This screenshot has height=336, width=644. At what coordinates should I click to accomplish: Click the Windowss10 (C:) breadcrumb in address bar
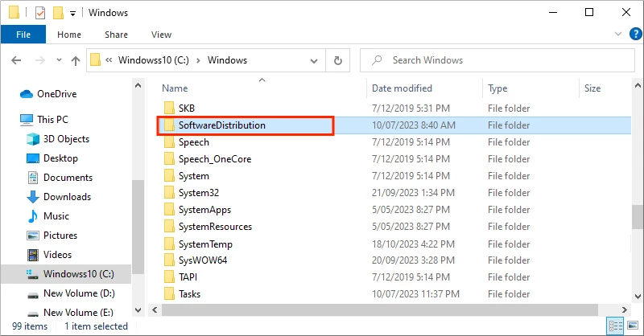tap(154, 60)
